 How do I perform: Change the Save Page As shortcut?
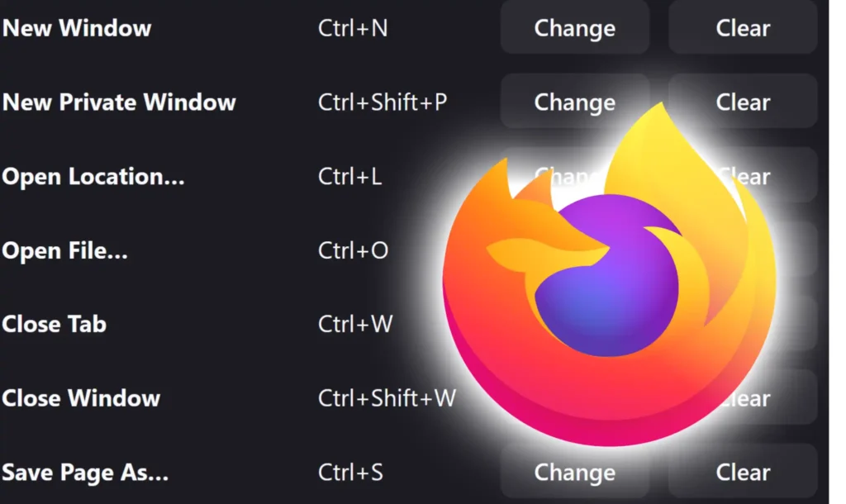pos(575,472)
